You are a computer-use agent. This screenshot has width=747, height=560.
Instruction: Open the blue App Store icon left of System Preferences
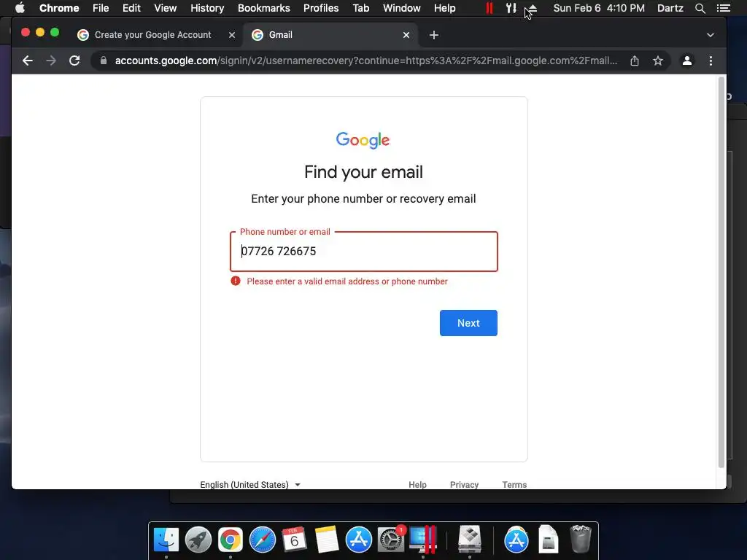359,540
